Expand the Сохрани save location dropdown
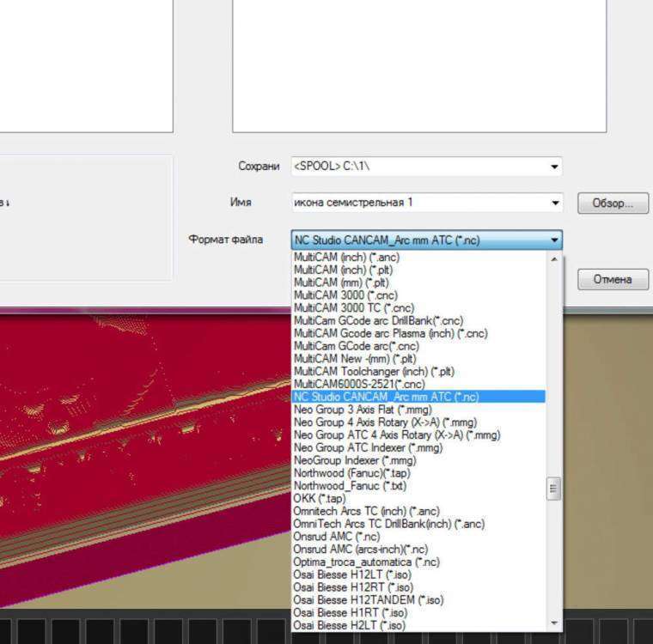 pyautogui.click(x=554, y=167)
